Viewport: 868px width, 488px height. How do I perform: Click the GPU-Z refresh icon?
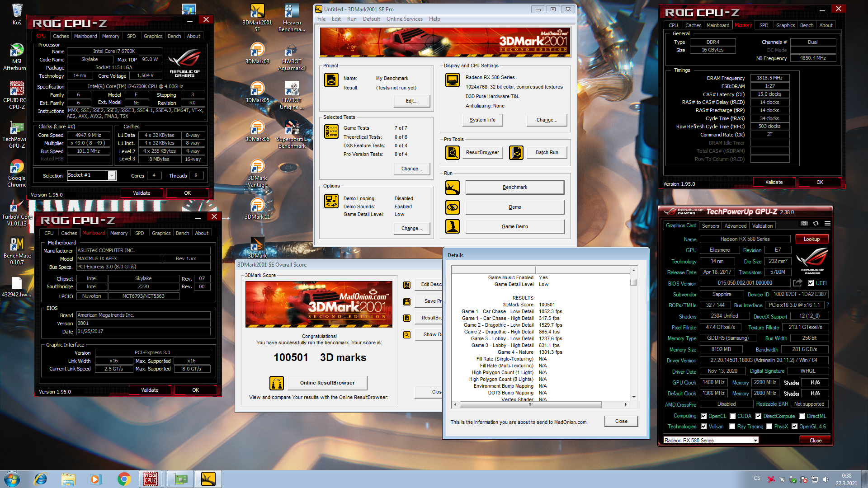pos(816,223)
